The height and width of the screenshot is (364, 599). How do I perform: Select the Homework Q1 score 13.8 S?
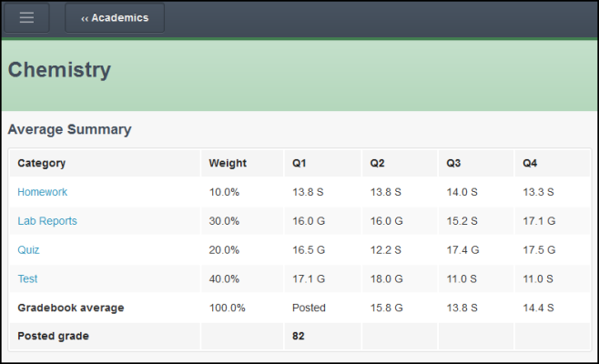pyautogui.click(x=310, y=192)
